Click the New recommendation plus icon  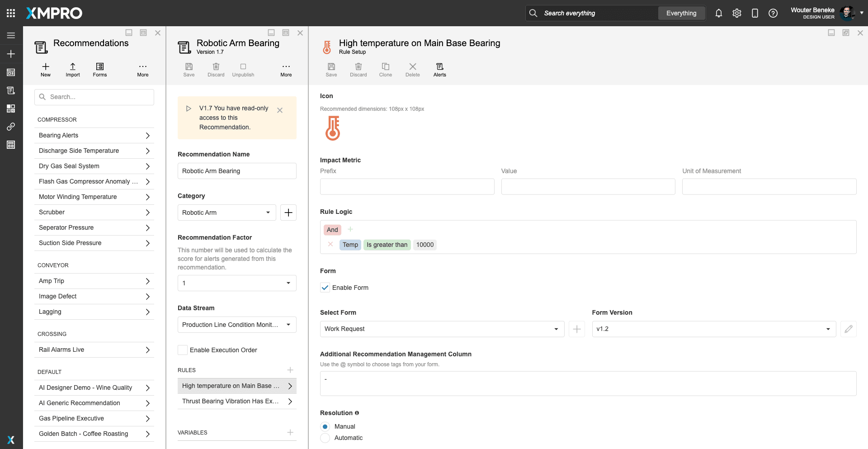(x=46, y=67)
